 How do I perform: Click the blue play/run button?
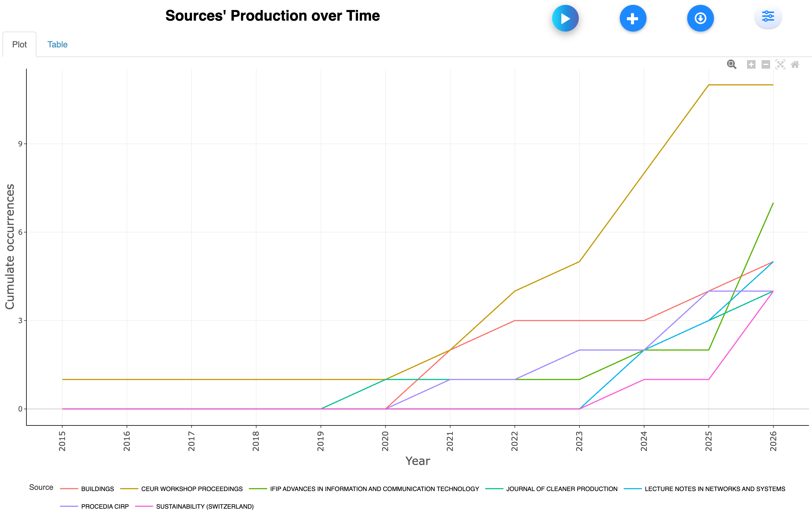[x=565, y=18]
